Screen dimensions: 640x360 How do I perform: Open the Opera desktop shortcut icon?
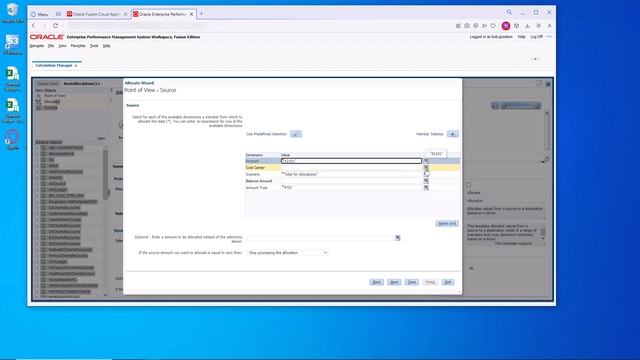(x=13, y=140)
